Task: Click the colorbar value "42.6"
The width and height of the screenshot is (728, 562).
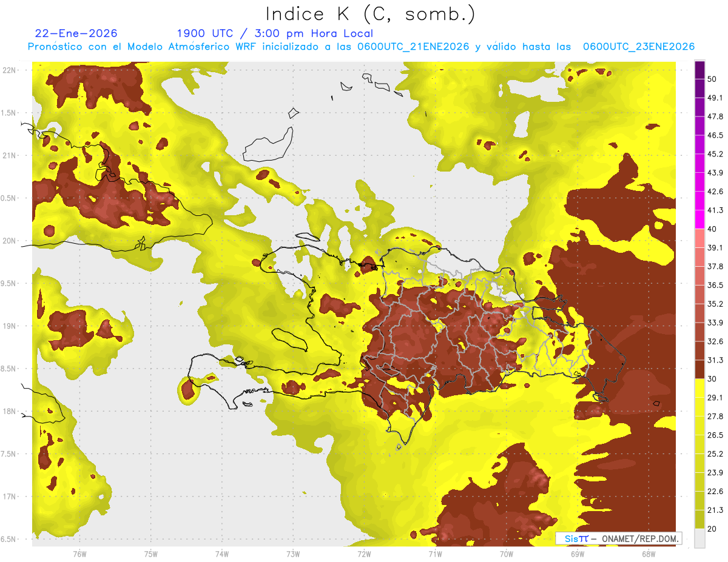Action: (715, 192)
